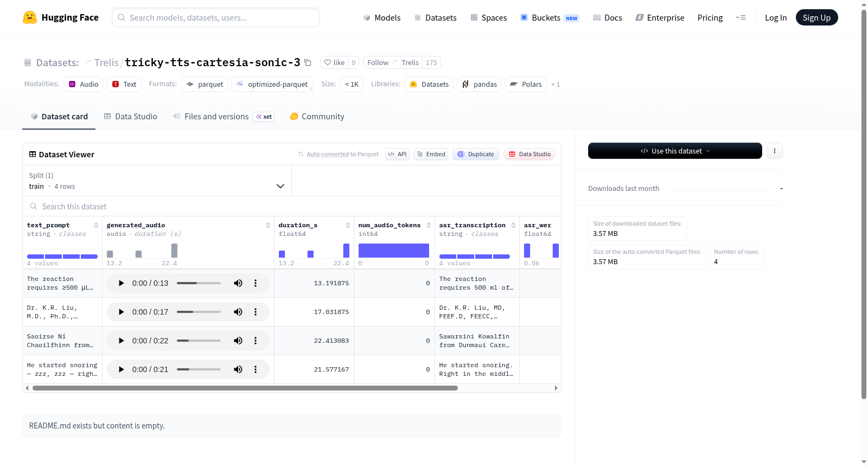Sort by the generated_audio column

[x=268, y=225]
